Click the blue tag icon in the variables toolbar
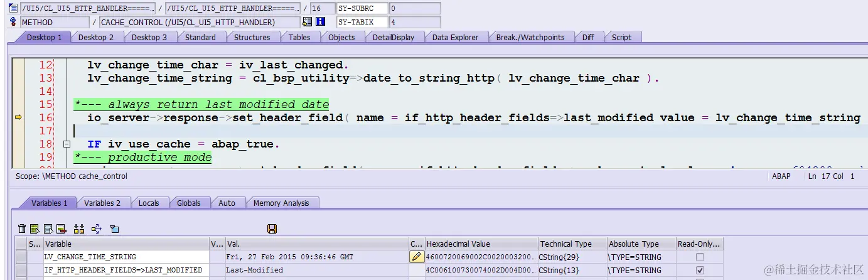 coord(114,229)
